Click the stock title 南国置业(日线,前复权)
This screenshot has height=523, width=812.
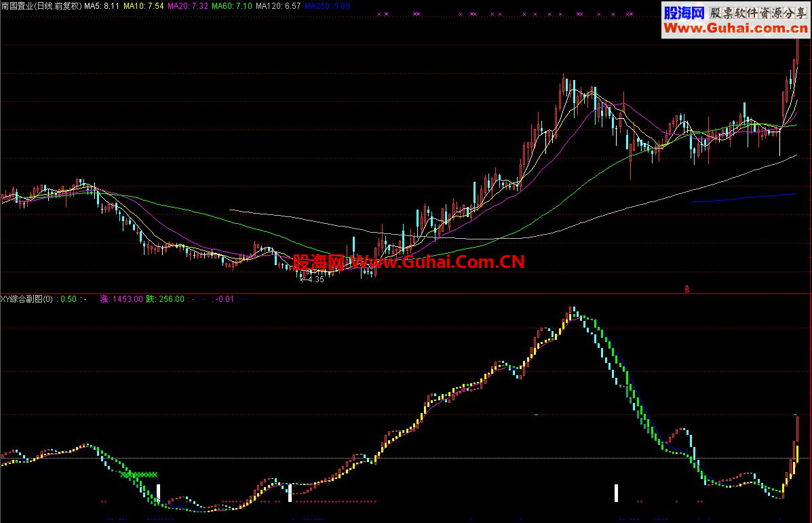pos(41,6)
